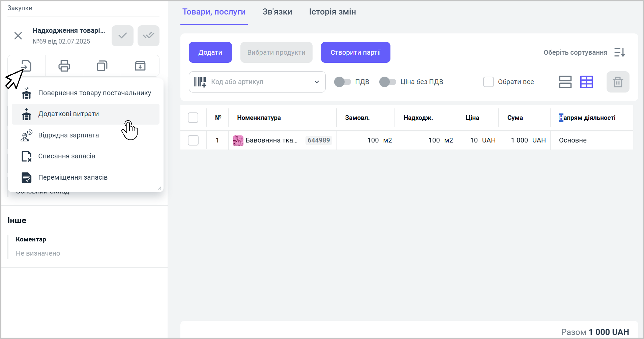This screenshot has height=339, width=644.
Task: Switch to list rows view icon
Action: pos(565,82)
